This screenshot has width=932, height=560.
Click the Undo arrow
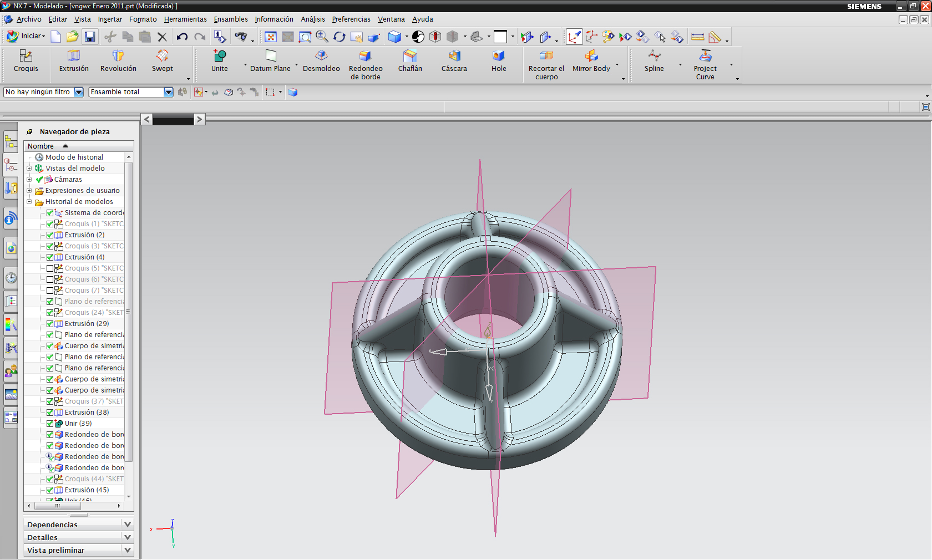point(182,37)
